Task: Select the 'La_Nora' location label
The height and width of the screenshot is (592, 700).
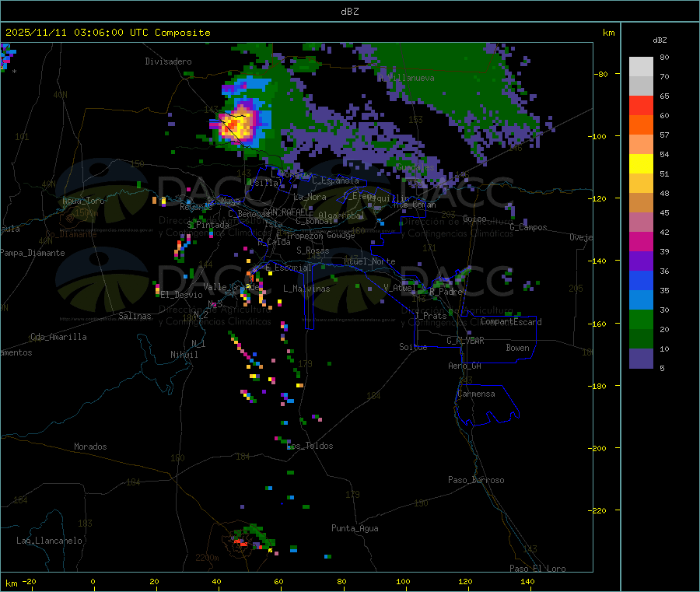Action: [310, 197]
